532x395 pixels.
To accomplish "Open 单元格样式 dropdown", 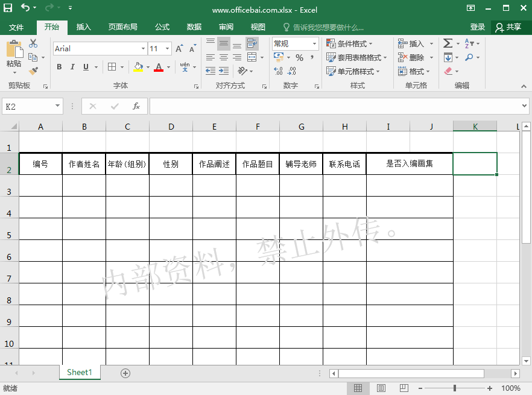I will (353, 71).
